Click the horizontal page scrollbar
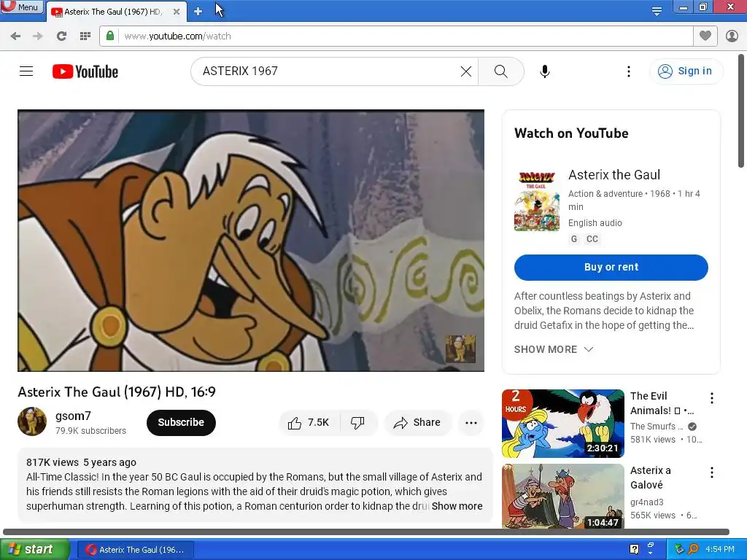Screen dimensions: 747x560 pyautogui.click(x=366, y=532)
